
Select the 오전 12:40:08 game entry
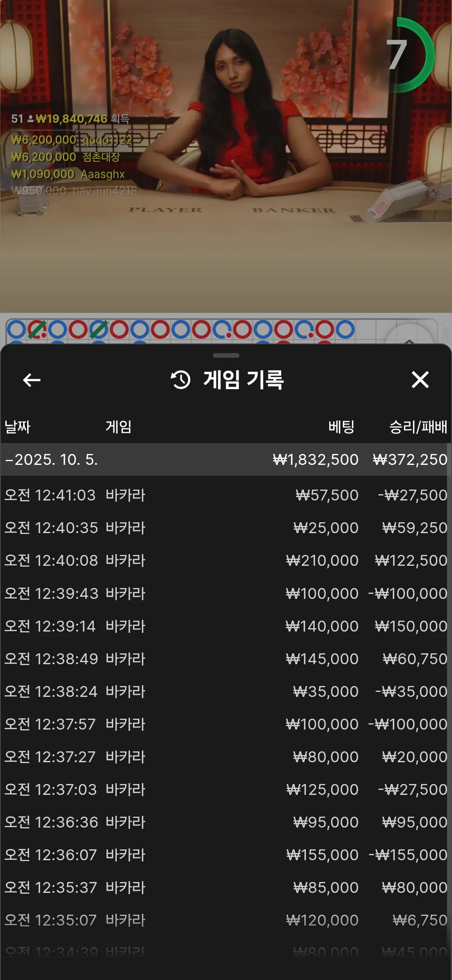[226, 560]
